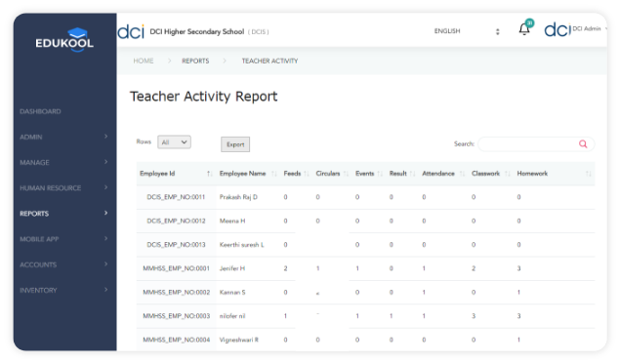Select Inventory in the sidebar

coord(38,290)
